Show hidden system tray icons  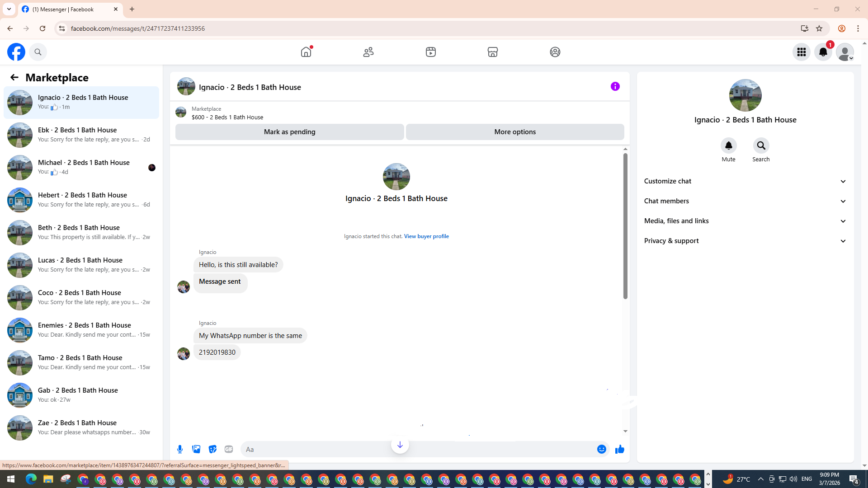761,479
